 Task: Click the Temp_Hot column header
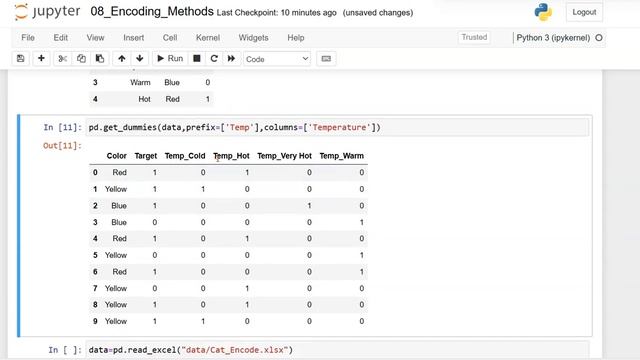[231, 156]
